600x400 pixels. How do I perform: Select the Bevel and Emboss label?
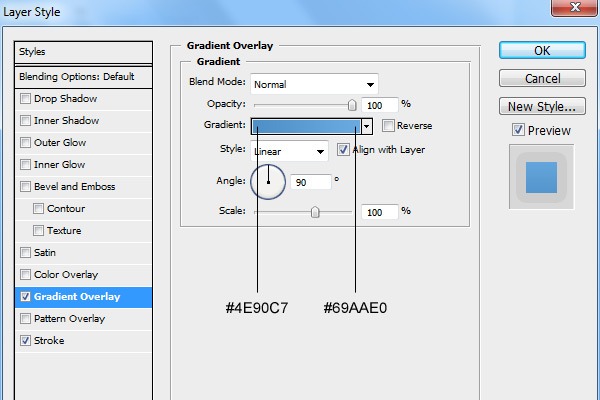click(x=75, y=187)
